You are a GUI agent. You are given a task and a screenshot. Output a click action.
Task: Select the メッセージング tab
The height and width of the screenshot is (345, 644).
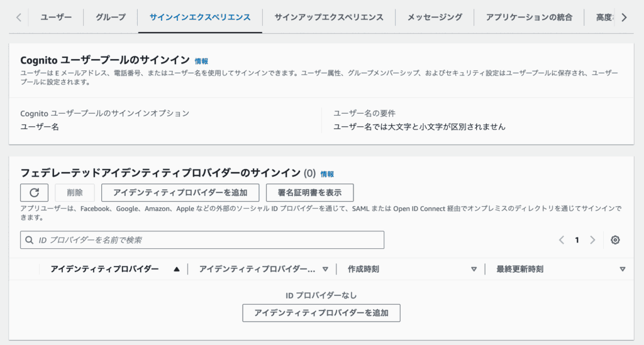435,17
